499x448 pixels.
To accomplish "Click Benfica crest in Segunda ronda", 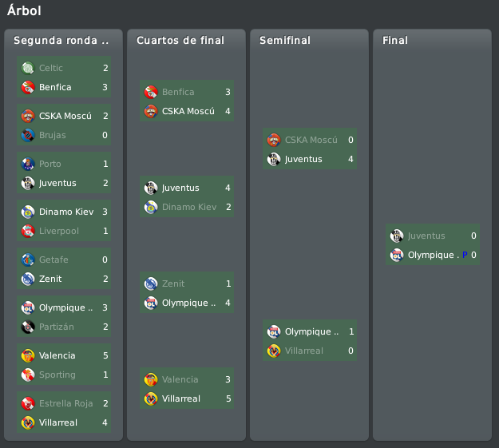I will pos(28,87).
